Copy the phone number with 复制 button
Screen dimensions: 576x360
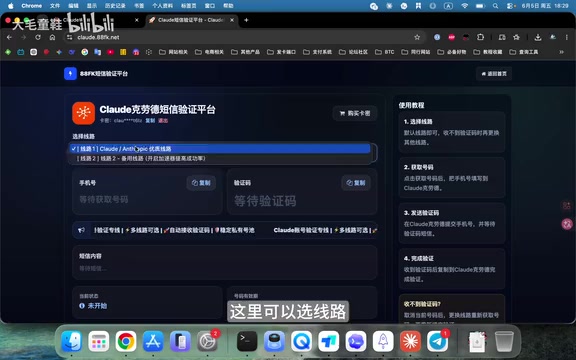(201, 183)
